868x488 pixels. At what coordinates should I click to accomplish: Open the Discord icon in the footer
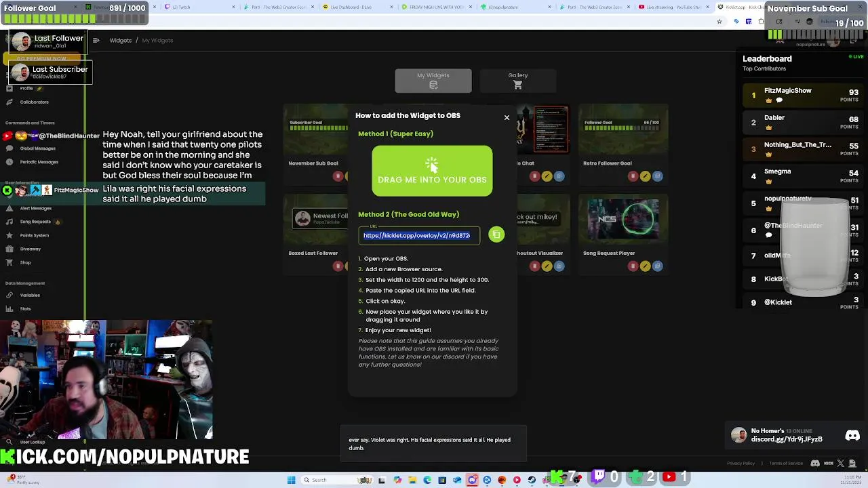815,464
